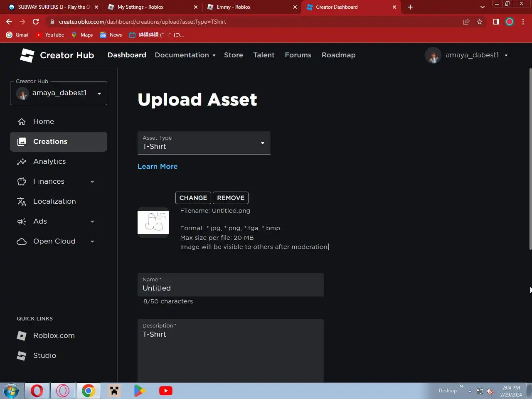Image resolution: width=532 pixels, height=399 pixels.
Task: Click the REMOVE image button
Action: click(x=231, y=198)
